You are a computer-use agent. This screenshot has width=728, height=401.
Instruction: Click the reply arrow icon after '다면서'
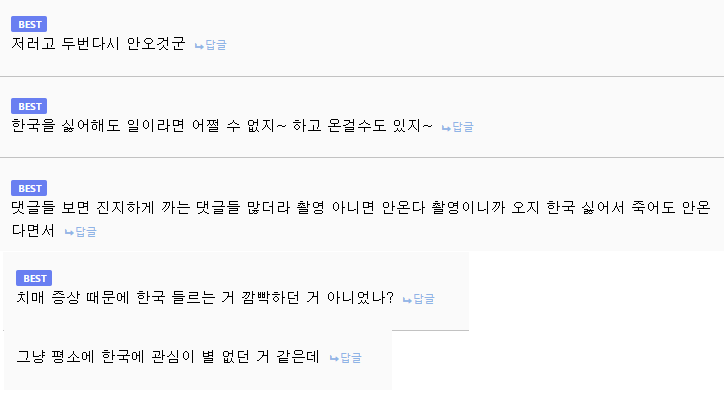click(69, 232)
